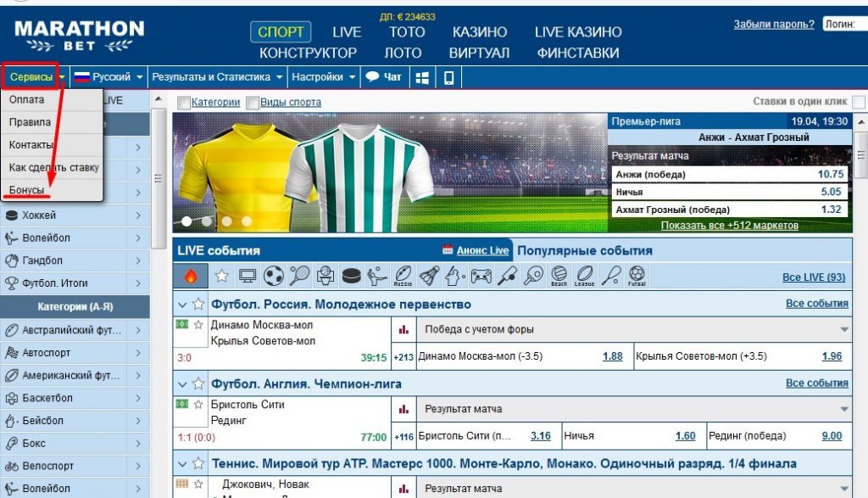Open Windows app icon in toolbar

[422, 77]
